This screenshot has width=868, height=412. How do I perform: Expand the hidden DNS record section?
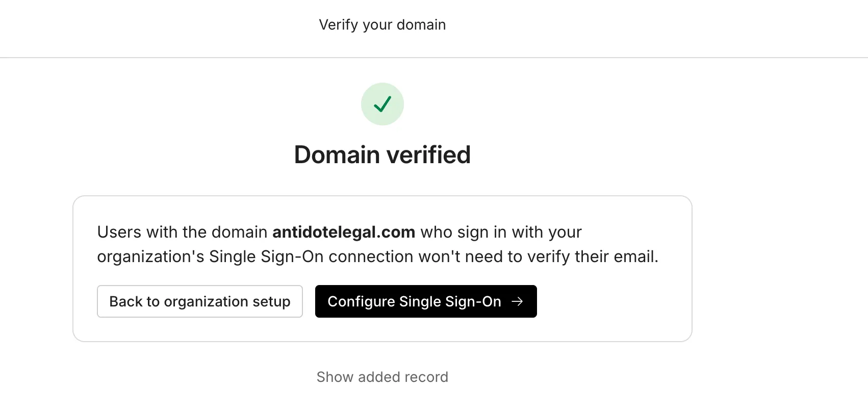coord(382,377)
